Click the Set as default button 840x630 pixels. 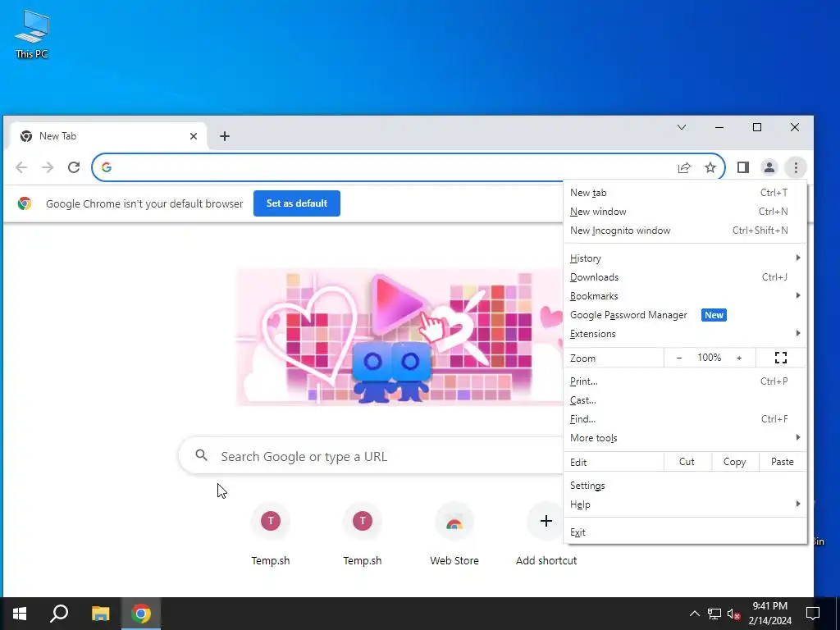297,203
